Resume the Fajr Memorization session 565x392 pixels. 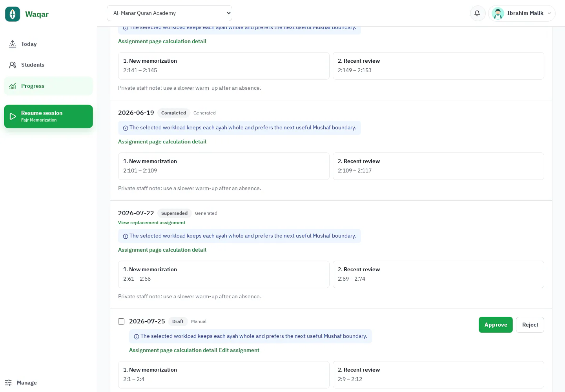(48, 116)
